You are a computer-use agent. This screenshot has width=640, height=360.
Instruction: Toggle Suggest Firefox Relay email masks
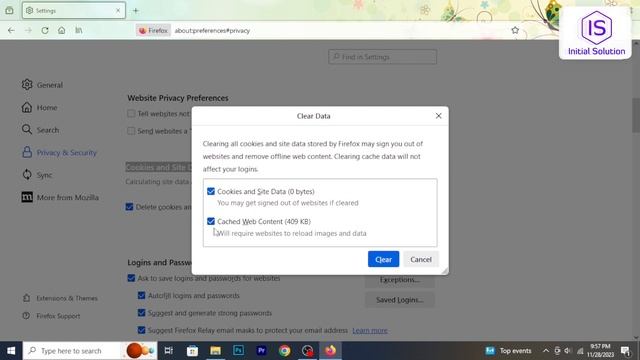[x=142, y=330]
